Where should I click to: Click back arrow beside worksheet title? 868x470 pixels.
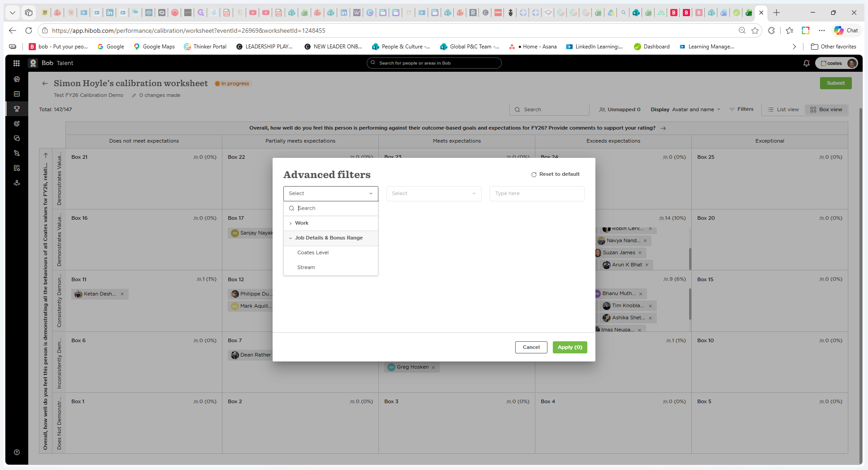coord(45,83)
